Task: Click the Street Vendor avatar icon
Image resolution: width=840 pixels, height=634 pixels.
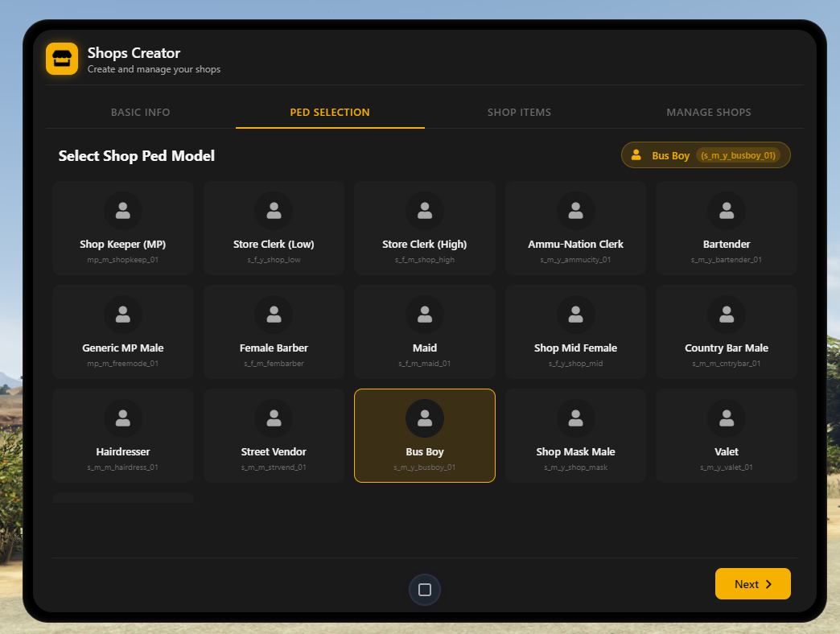Action: 274,418
